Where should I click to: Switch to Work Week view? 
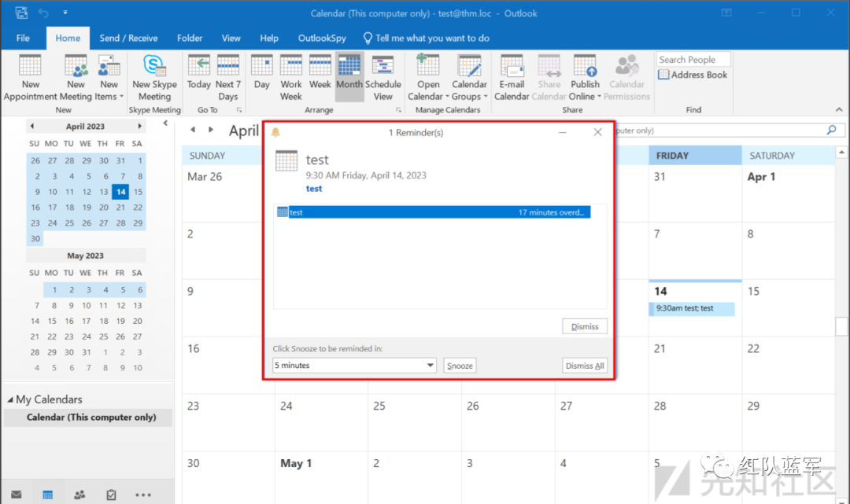pyautogui.click(x=291, y=78)
